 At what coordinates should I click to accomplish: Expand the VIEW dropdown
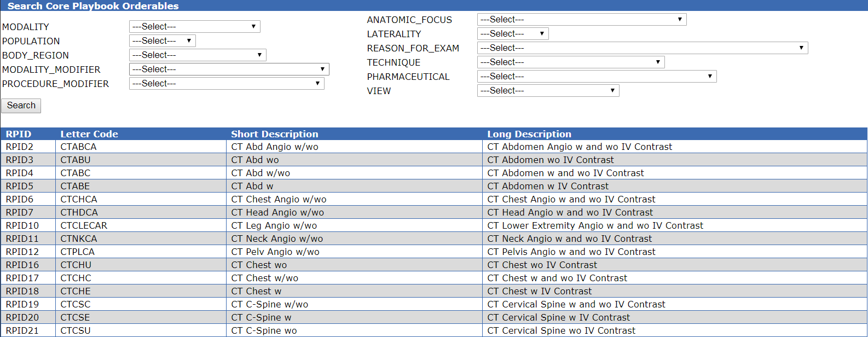548,90
